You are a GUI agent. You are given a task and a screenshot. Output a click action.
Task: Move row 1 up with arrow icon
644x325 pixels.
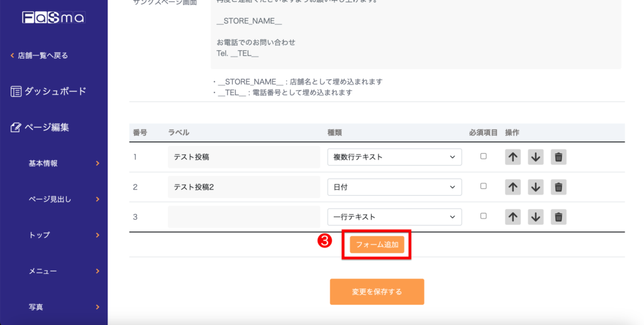coord(513,157)
